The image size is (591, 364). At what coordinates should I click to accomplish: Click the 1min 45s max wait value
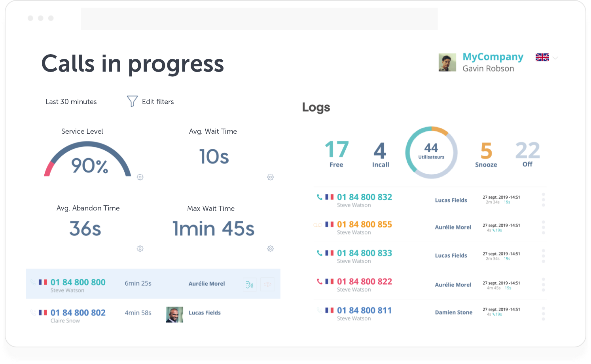[x=214, y=229]
